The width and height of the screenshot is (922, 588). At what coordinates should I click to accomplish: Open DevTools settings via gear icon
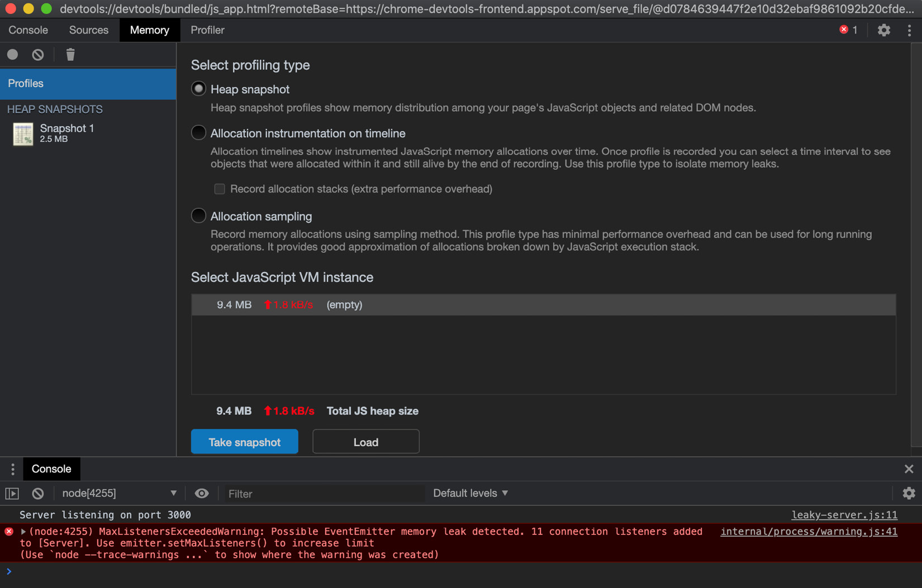[x=883, y=30]
